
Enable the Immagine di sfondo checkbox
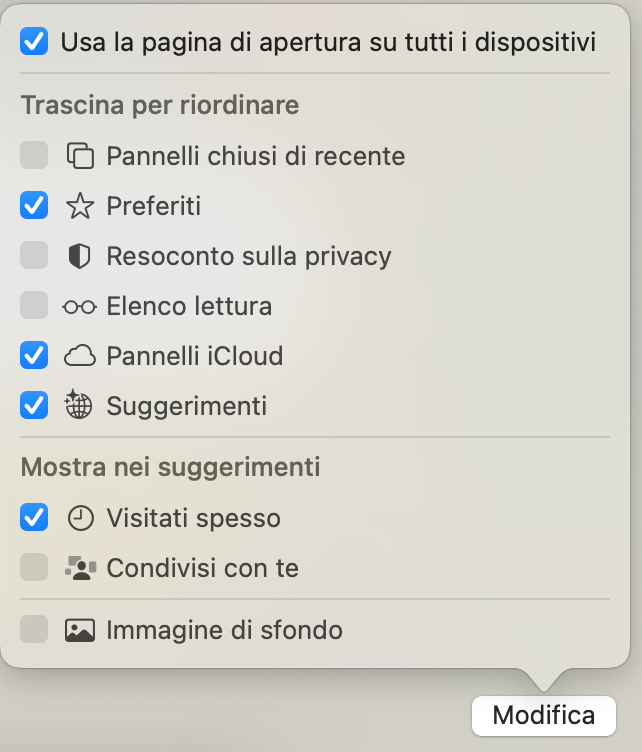click(34, 630)
